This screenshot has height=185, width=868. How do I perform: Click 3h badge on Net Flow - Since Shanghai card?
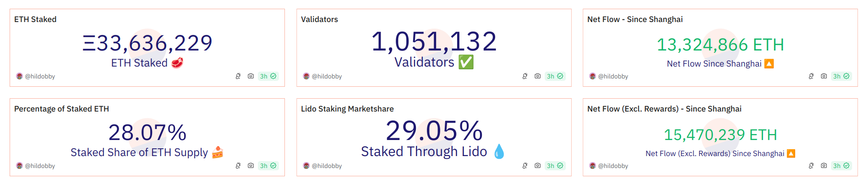(x=841, y=76)
